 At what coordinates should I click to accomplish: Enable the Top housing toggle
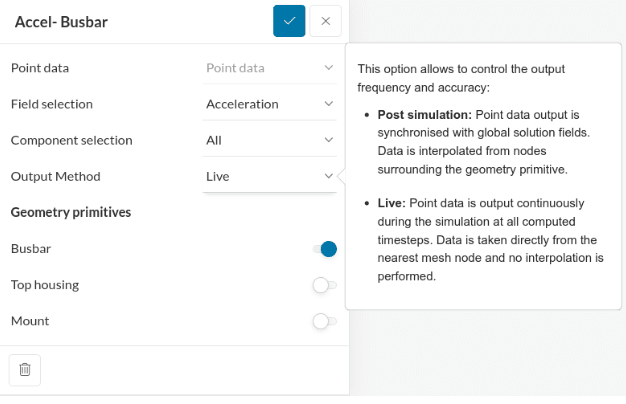click(324, 285)
